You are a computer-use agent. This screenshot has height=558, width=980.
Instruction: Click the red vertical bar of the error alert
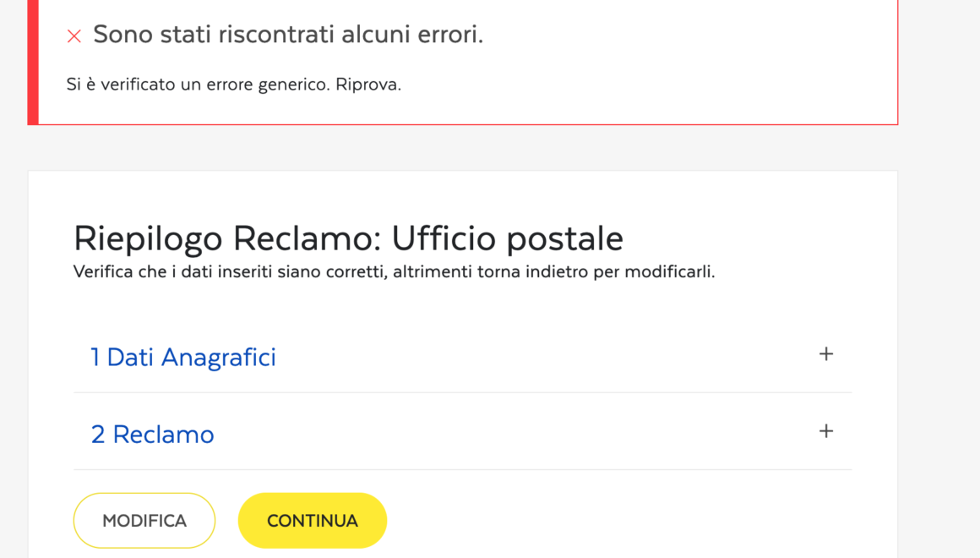pyautogui.click(x=33, y=62)
